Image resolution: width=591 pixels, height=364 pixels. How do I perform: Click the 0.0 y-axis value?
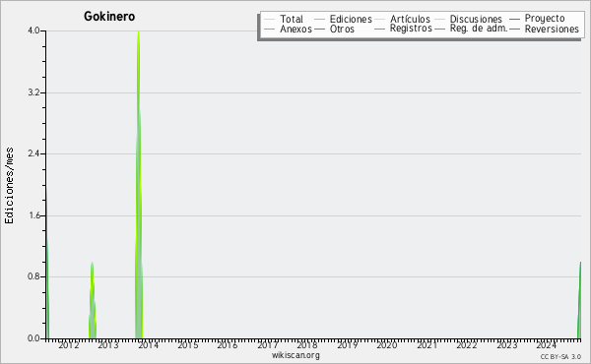point(33,338)
